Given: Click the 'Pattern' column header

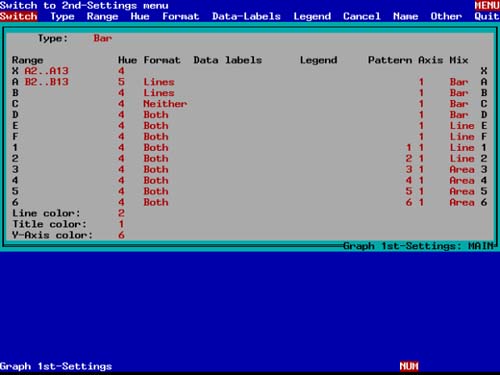Looking at the screenshot, I should point(390,60).
